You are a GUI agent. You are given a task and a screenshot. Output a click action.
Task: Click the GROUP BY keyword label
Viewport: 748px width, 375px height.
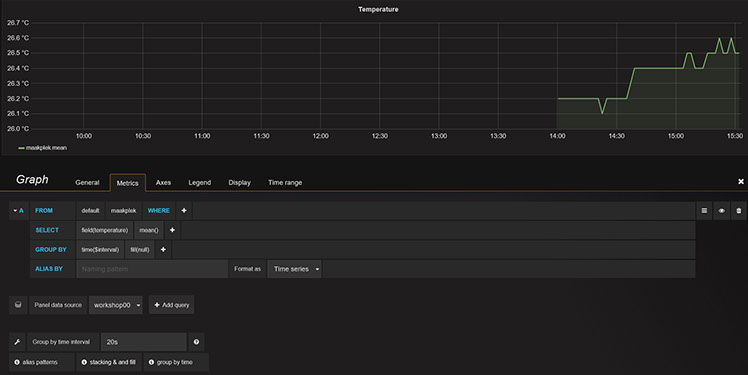click(x=51, y=250)
